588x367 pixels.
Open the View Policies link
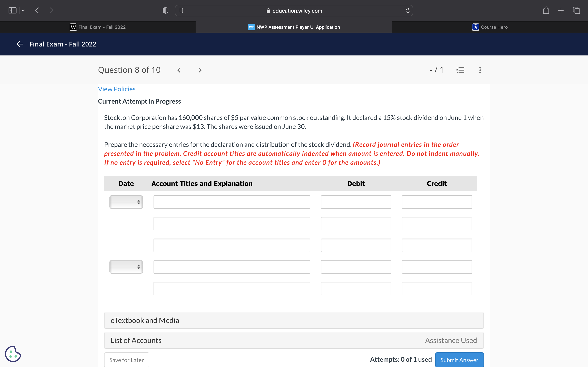click(x=117, y=89)
